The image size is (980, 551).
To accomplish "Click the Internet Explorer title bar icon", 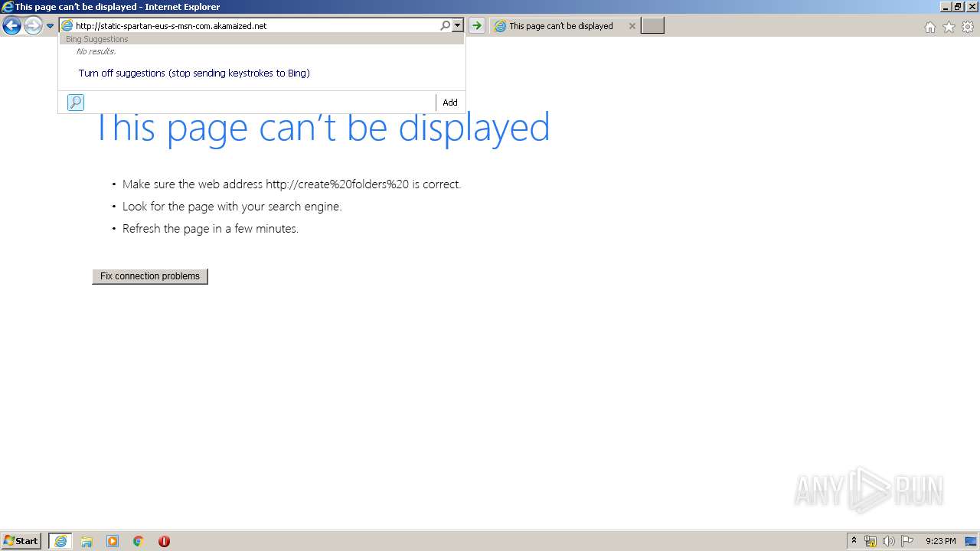I will tap(8, 7).
